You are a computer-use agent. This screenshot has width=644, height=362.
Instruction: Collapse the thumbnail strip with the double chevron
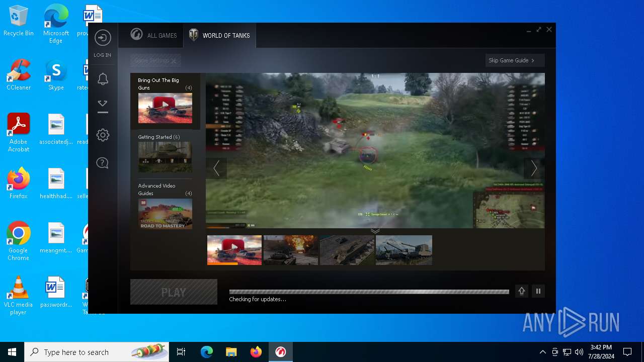pyautogui.click(x=375, y=231)
